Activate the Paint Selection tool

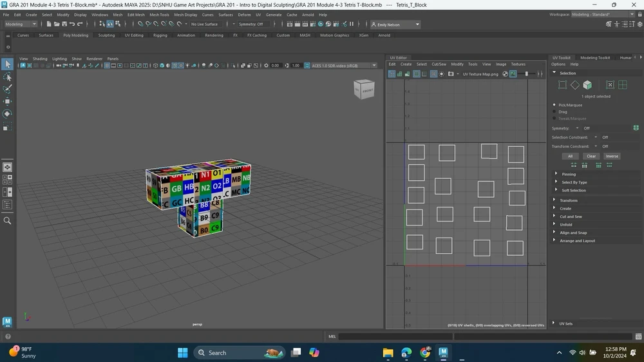coord(7,89)
